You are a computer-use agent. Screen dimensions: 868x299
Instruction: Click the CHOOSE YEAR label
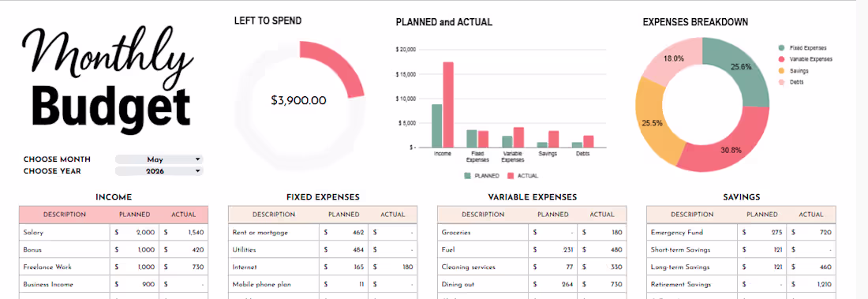coord(52,171)
